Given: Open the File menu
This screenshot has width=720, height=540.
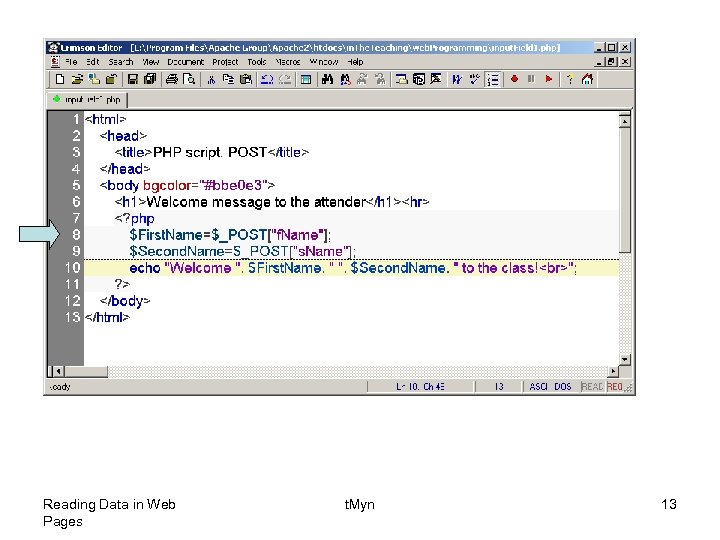Looking at the screenshot, I should tap(71, 62).
